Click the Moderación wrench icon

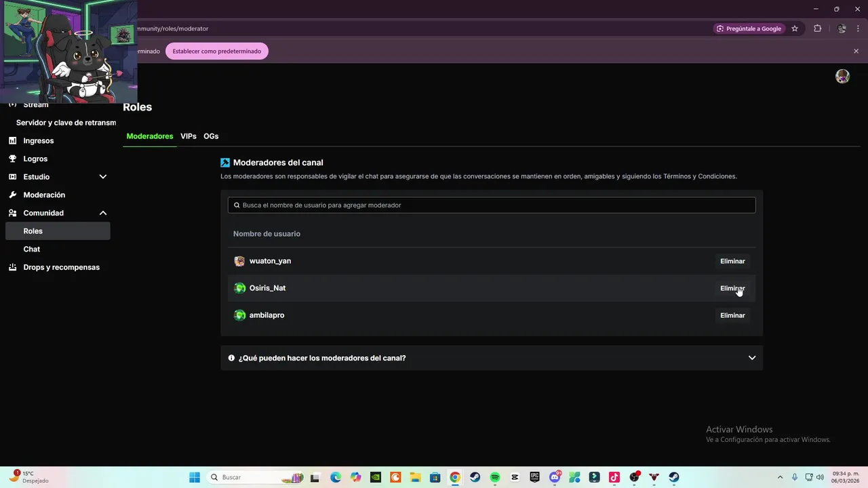[x=12, y=195]
